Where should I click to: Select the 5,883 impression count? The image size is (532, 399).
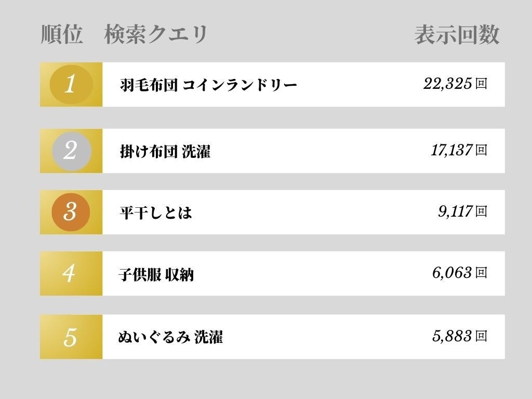[x=452, y=336]
